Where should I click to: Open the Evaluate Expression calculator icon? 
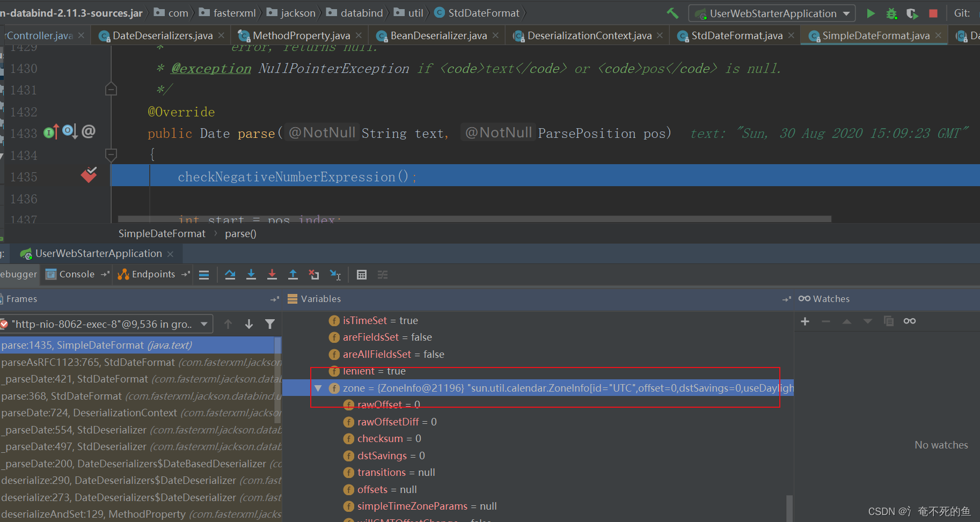[x=362, y=275]
